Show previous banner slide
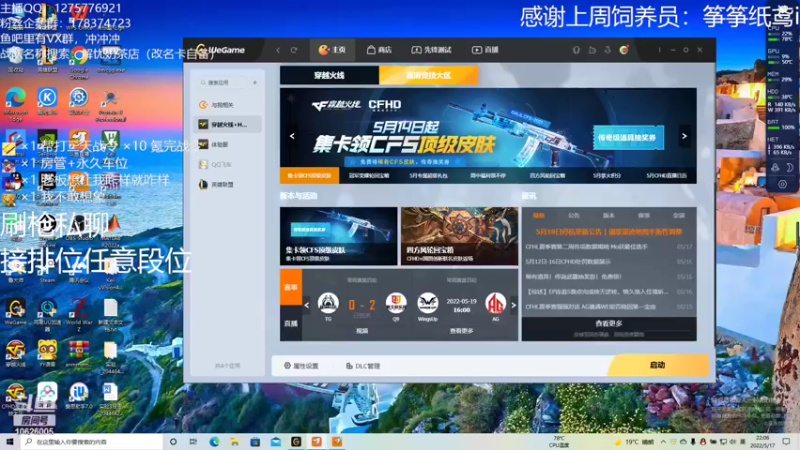800x450 pixels. [292, 136]
